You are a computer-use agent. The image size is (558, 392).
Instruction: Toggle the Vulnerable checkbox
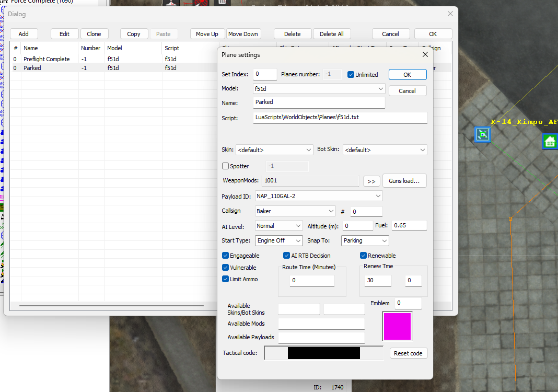click(x=225, y=268)
